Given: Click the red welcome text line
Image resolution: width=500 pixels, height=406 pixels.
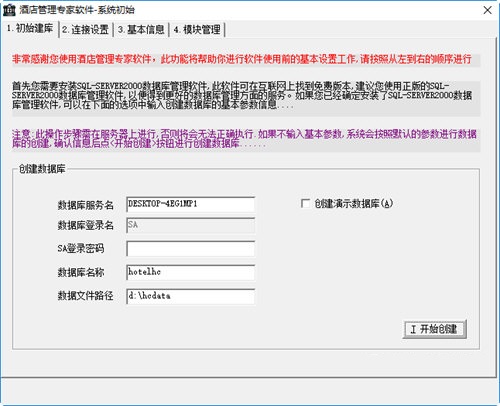Looking at the screenshot, I should [x=242, y=59].
